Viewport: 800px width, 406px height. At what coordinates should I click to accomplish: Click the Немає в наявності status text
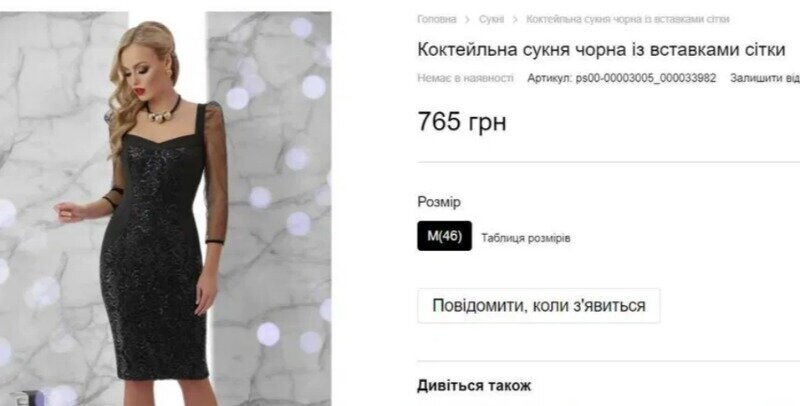coord(465,78)
